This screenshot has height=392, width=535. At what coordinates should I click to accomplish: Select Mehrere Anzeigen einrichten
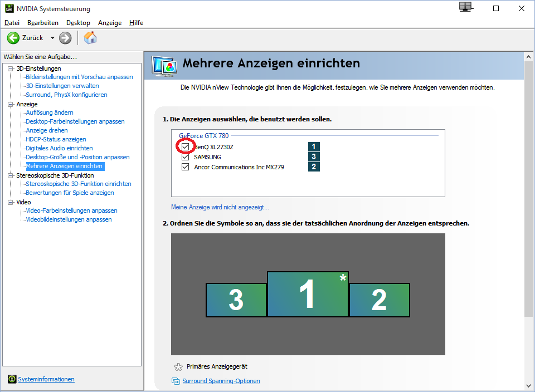[65, 166]
